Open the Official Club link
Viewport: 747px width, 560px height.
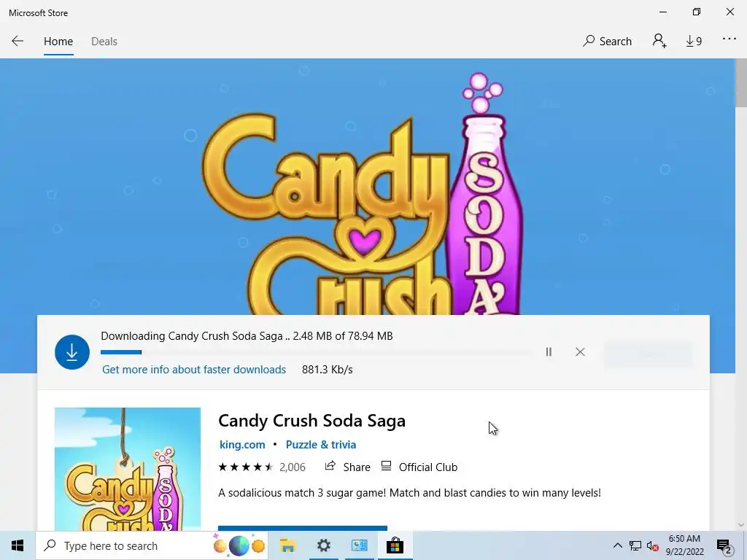419,467
